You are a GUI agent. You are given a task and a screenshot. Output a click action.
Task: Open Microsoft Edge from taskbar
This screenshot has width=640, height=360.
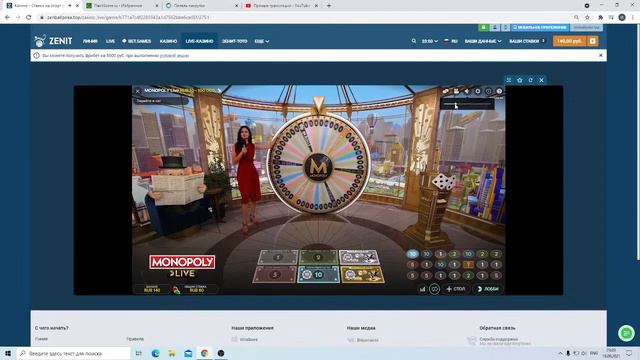tap(156, 353)
